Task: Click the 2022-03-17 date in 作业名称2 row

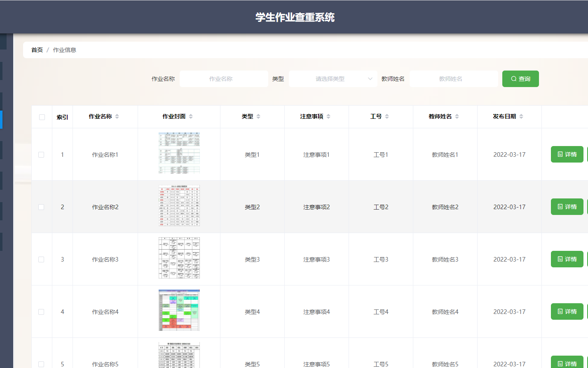Action: [x=509, y=207]
